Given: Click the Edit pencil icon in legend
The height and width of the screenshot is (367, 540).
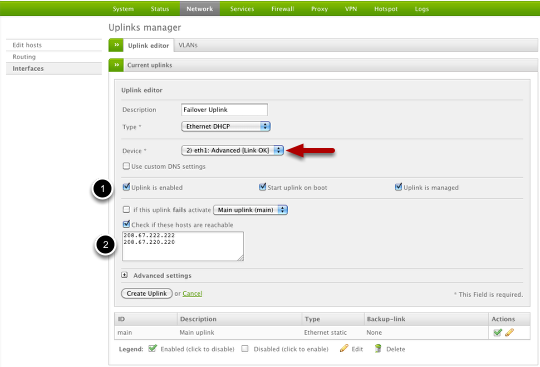Looking at the screenshot, I should coord(344,348).
